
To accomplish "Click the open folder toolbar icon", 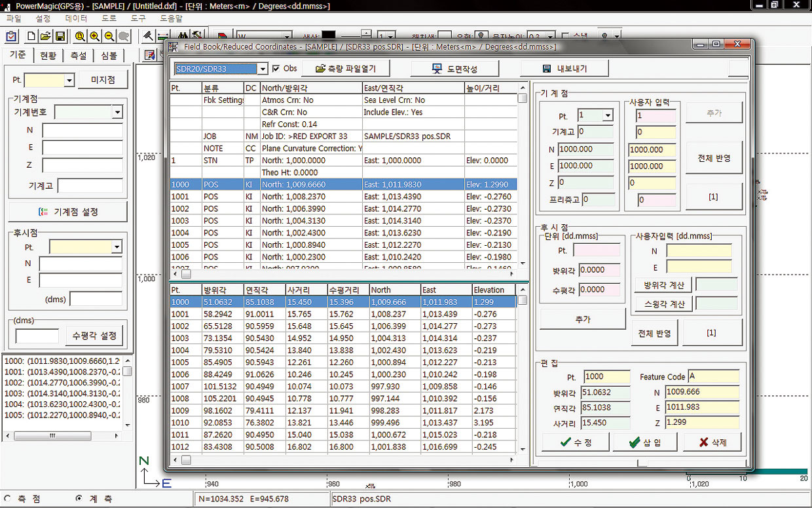I will point(45,37).
